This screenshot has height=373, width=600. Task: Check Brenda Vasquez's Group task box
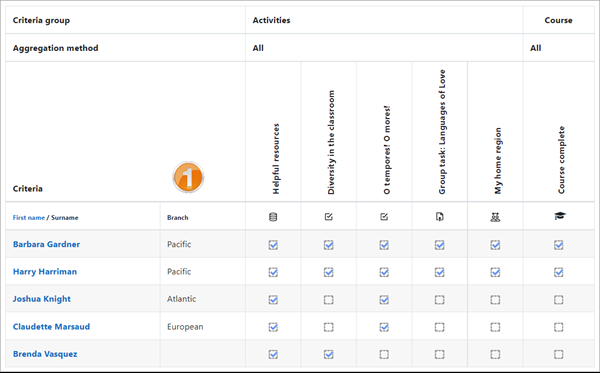(x=440, y=355)
